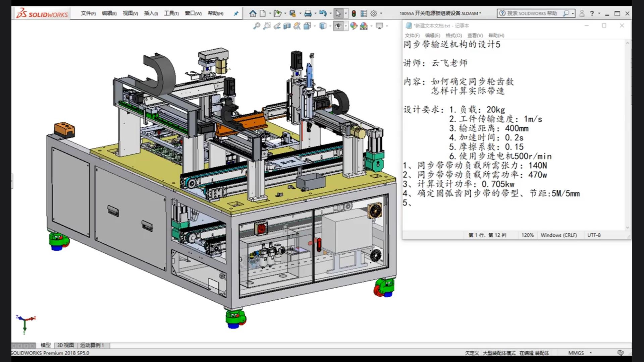The height and width of the screenshot is (362, 644).
Task: Click the 120% zoom status in Notepad
Action: pyautogui.click(x=527, y=235)
